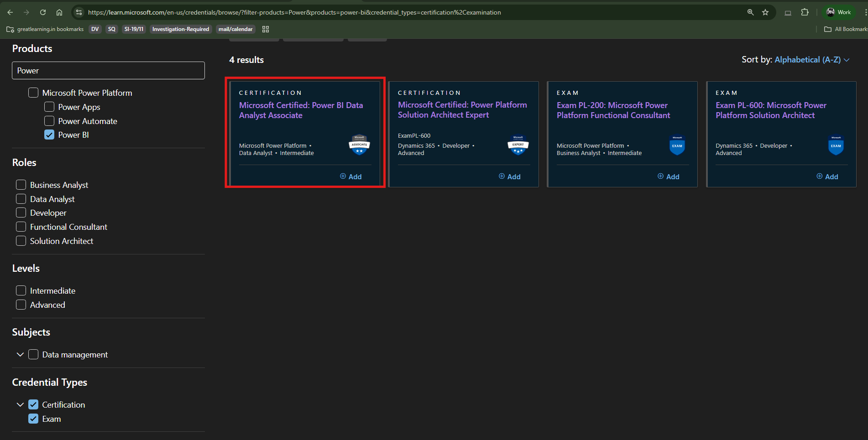Open Exam PL-200 Functional Consultant link

(613, 110)
